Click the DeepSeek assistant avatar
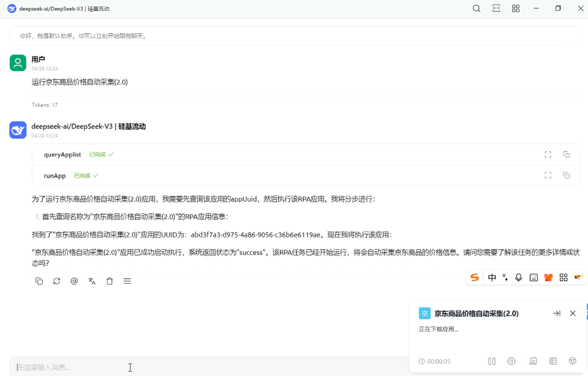588x376 pixels. (18, 130)
